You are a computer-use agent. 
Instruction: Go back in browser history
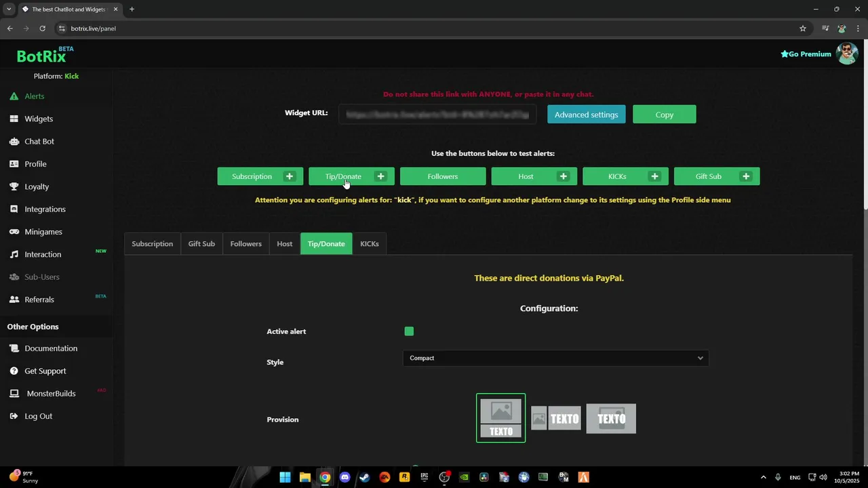pyautogui.click(x=9, y=28)
